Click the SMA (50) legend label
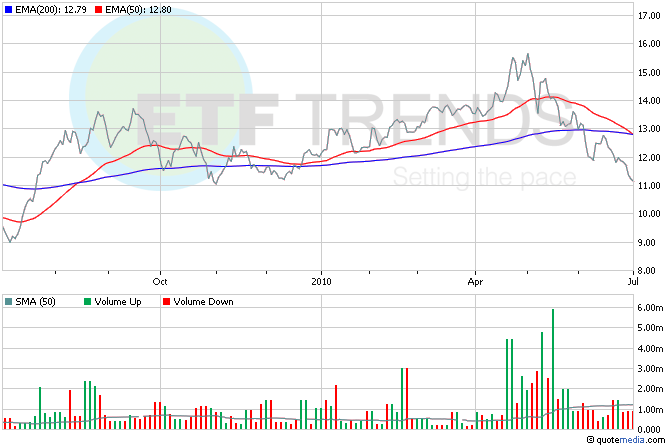The height and width of the screenshot is (447, 667). 35,302
